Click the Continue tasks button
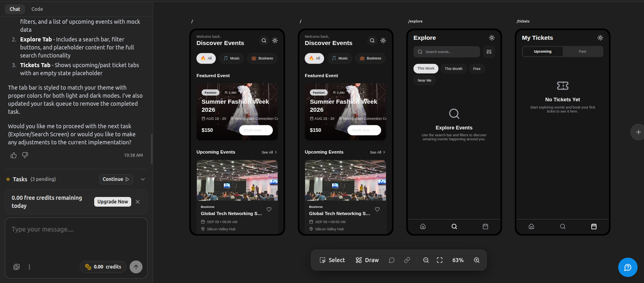Viewport: 644px width, 283px height. tap(116, 179)
